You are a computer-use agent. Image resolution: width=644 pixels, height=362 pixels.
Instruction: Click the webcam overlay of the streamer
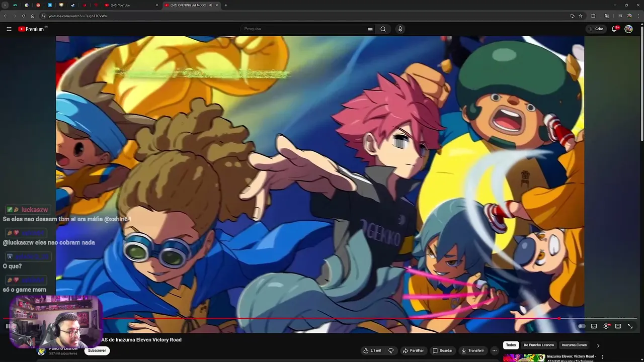coord(55,321)
